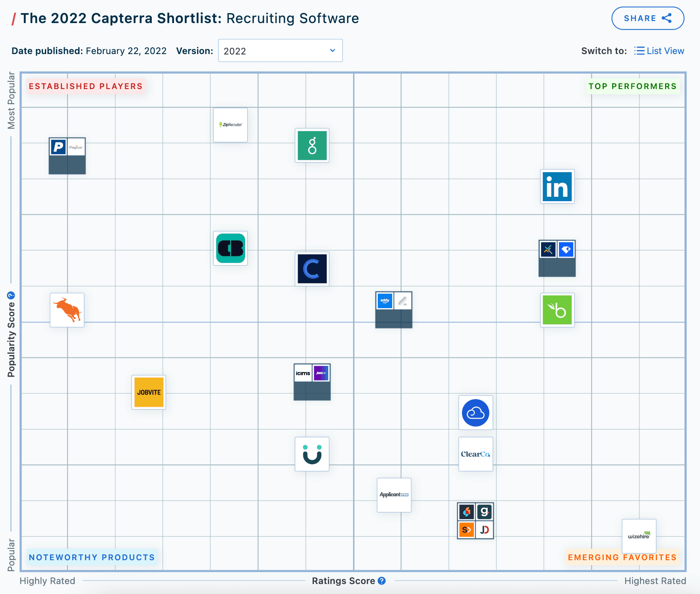Screen dimensions: 700x594
Task: Select the Wizehire logo near Emerging Favorites
Action: pos(639,536)
